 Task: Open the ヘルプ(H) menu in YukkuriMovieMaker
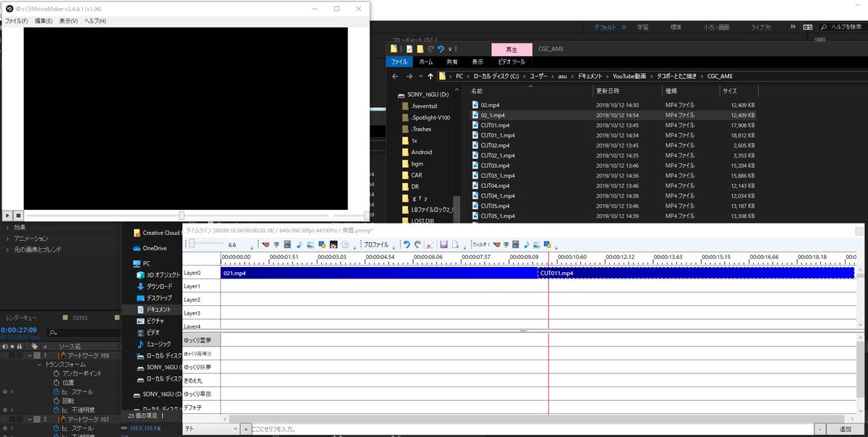(95, 21)
